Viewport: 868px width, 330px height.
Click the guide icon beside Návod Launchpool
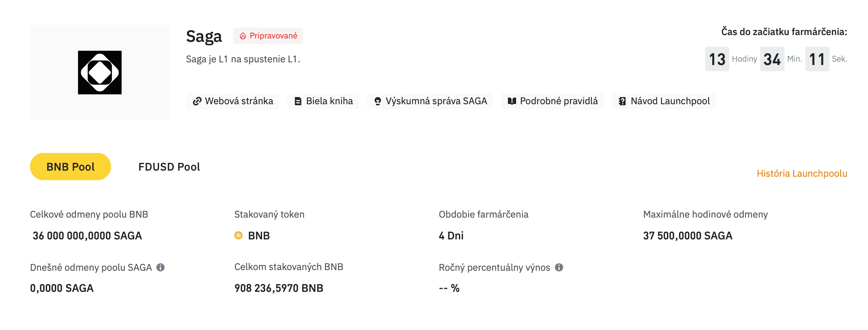[622, 101]
